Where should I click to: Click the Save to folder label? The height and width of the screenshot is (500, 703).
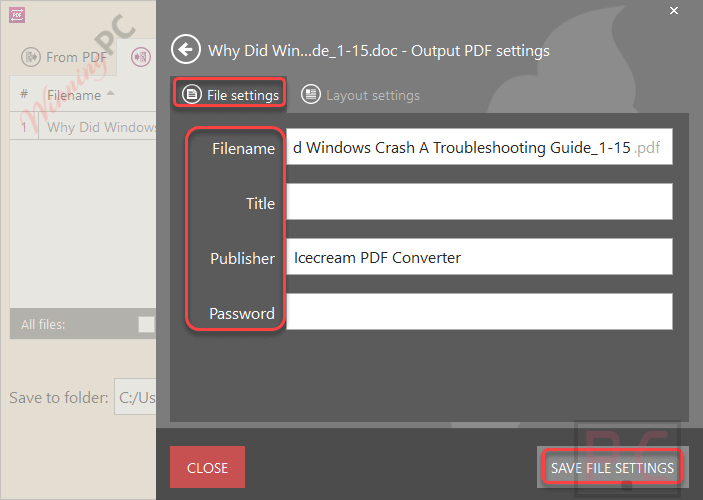[x=59, y=397]
